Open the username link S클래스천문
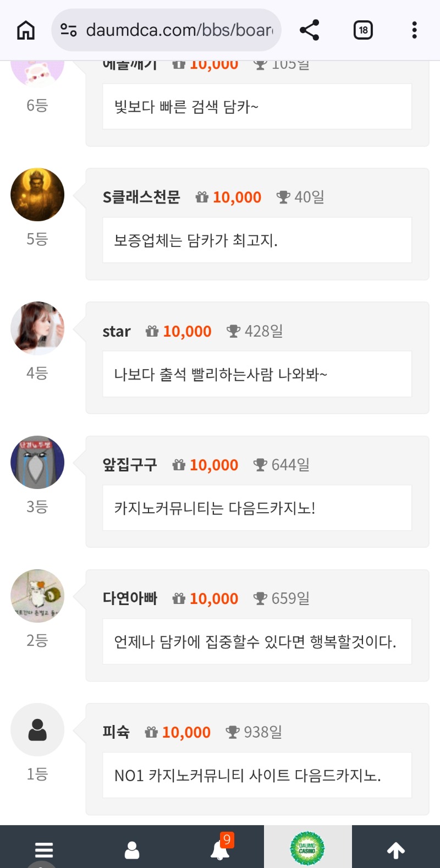440x868 pixels. pyautogui.click(x=141, y=197)
